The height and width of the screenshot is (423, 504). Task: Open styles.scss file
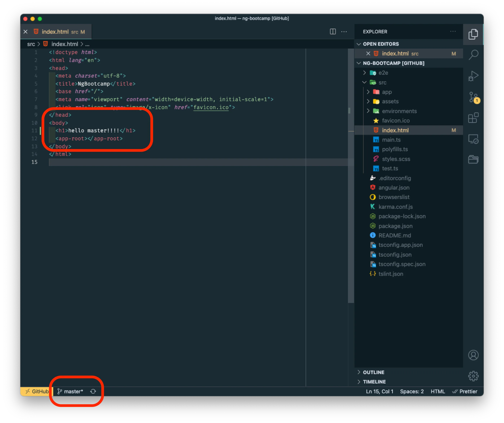point(408,159)
